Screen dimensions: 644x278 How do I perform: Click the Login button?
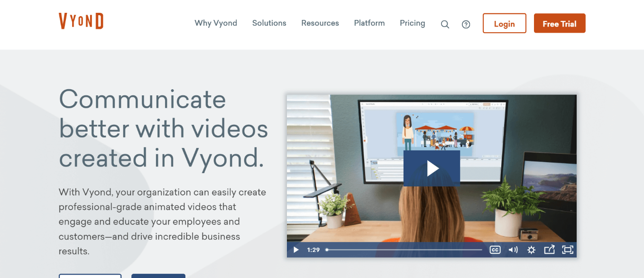[x=505, y=23]
